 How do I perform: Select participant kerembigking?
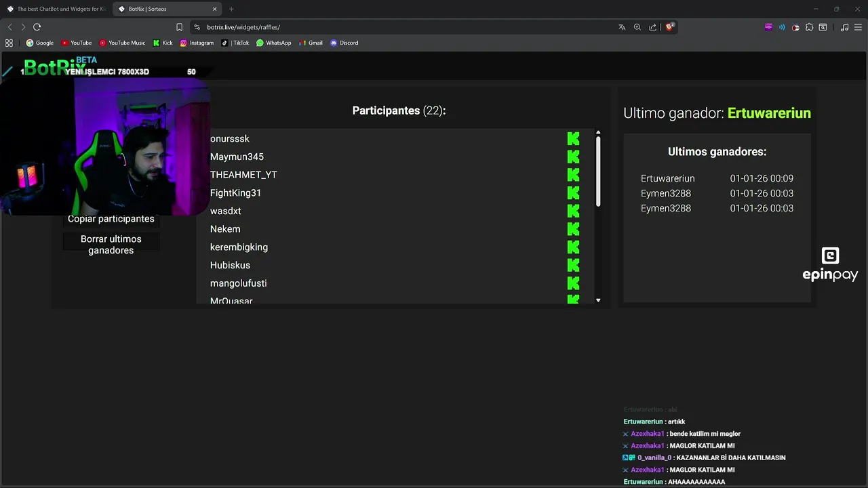239,247
